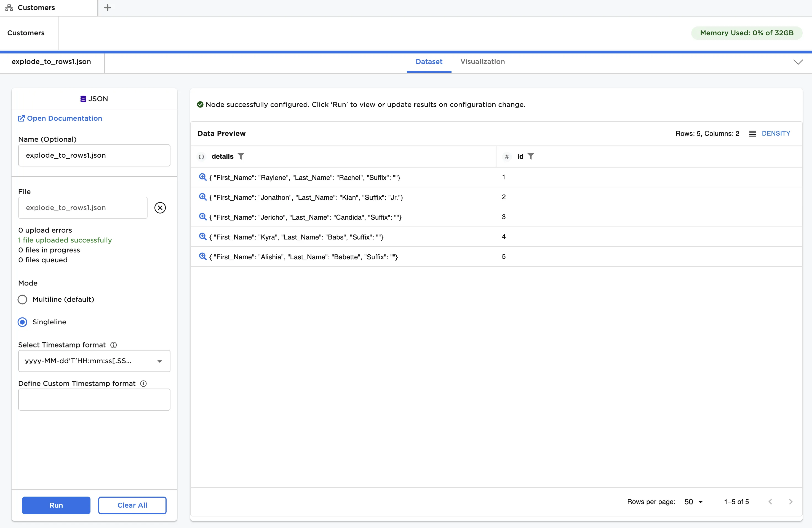The height and width of the screenshot is (528, 812).
Task: Add a new tab with plus icon
Action: click(108, 7)
